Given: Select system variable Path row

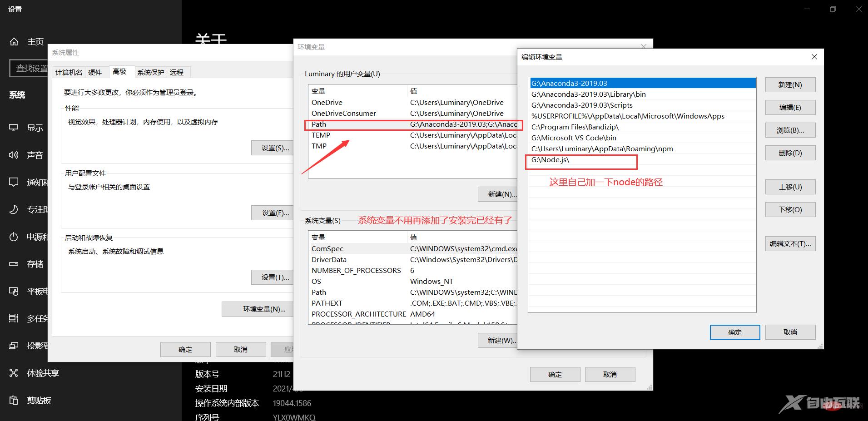Looking at the screenshot, I should (413, 292).
